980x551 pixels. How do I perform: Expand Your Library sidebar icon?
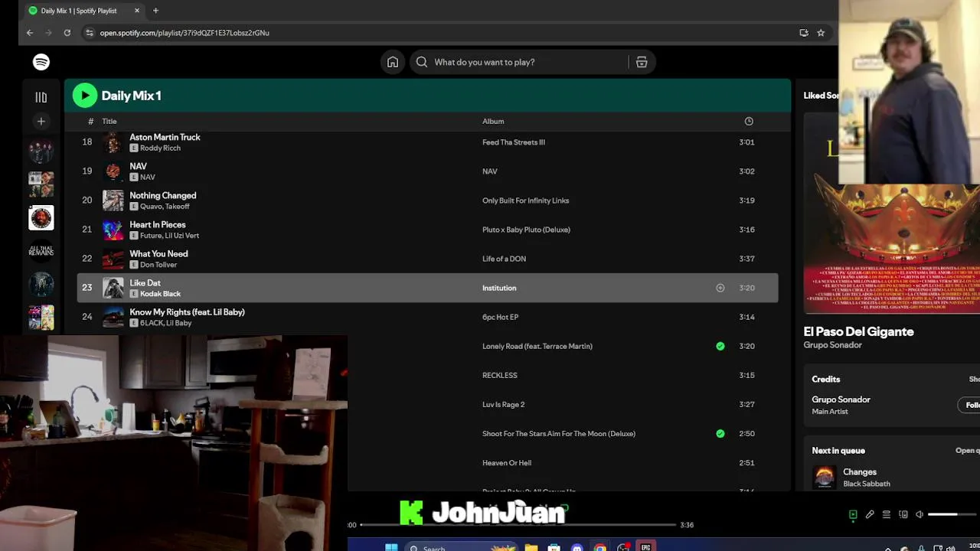41,97
